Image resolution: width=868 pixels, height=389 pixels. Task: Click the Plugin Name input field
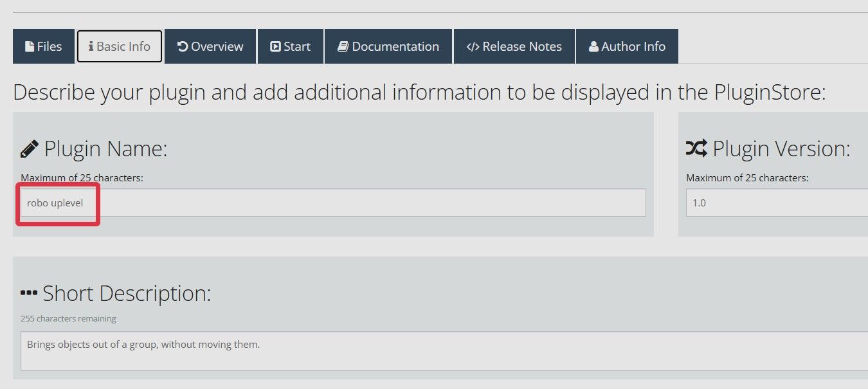(x=333, y=203)
